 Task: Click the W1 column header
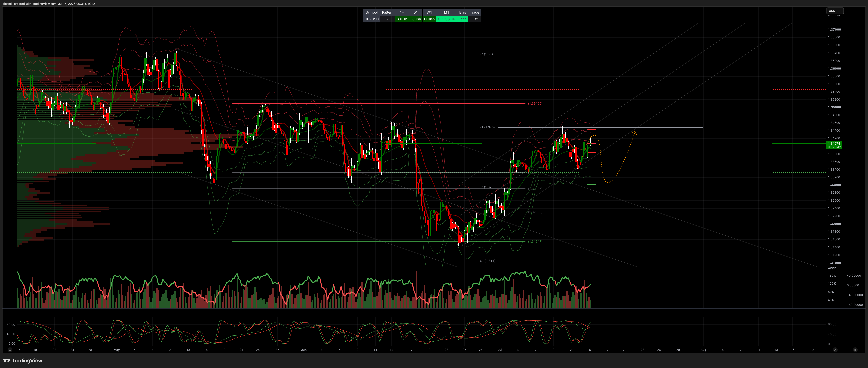click(x=429, y=12)
